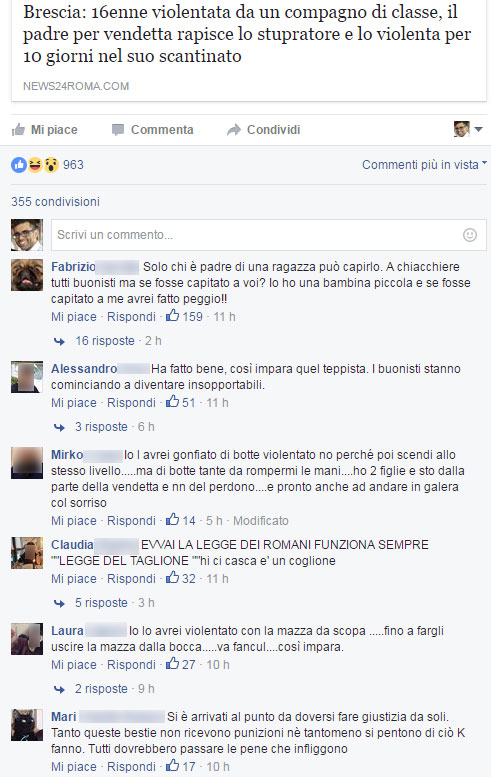Expand the 2 risposte under Laura's comment
Viewport: 491px width, 777px height.
pos(101,689)
